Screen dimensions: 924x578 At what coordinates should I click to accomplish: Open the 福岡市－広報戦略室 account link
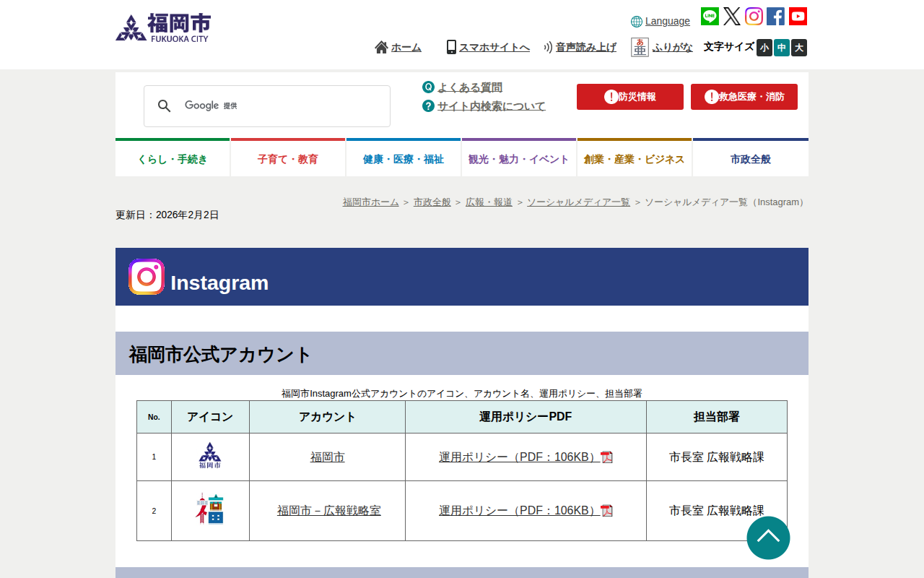328,511
